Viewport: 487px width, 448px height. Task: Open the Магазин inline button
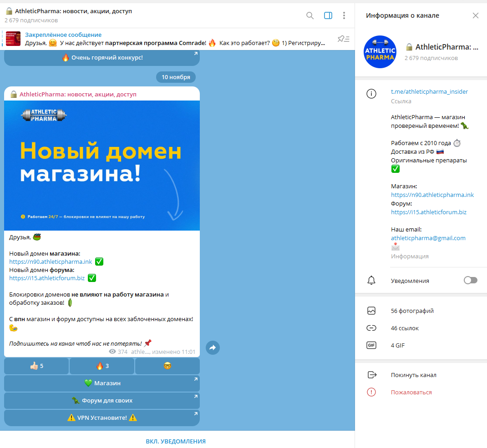[x=102, y=383]
